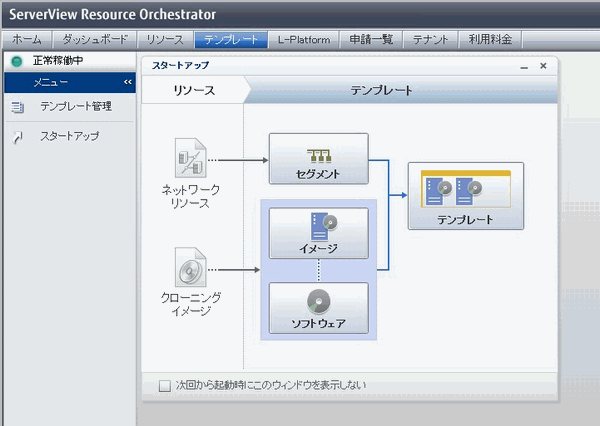The image size is (600, 426).
Task: Click the ネットワークリソース document icon
Action: 191,158
